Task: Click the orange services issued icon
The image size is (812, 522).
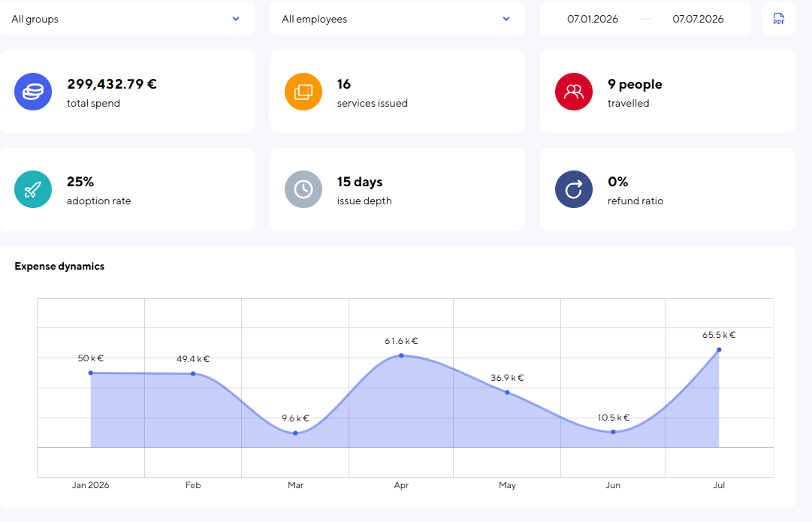Action: point(303,92)
